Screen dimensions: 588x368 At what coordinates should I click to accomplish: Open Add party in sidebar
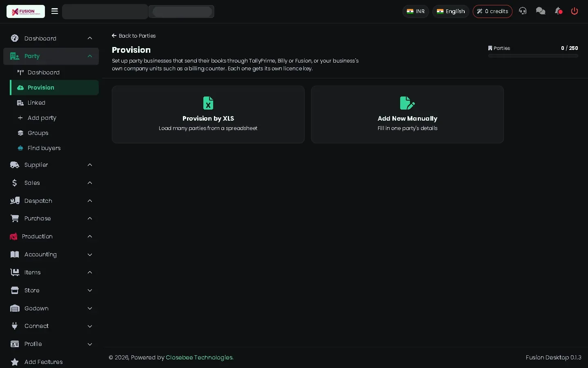point(54,118)
